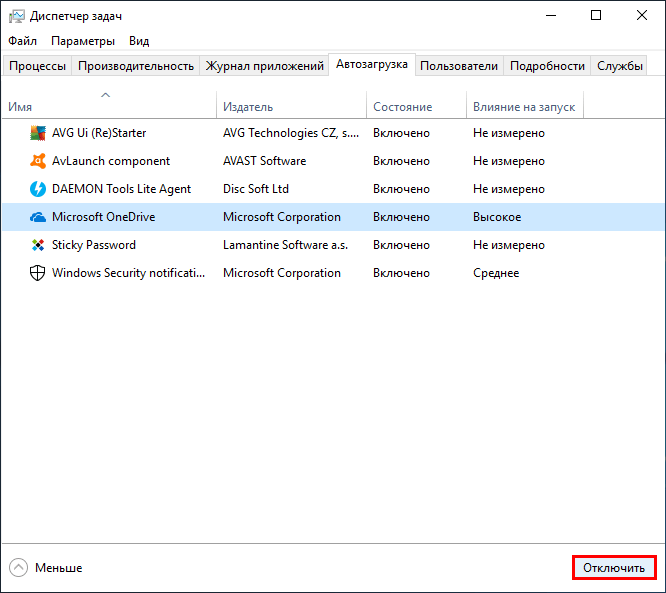Close the Диспетчер задач window
This screenshot has width=666, height=593.
pyautogui.click(x=642, y=16)
